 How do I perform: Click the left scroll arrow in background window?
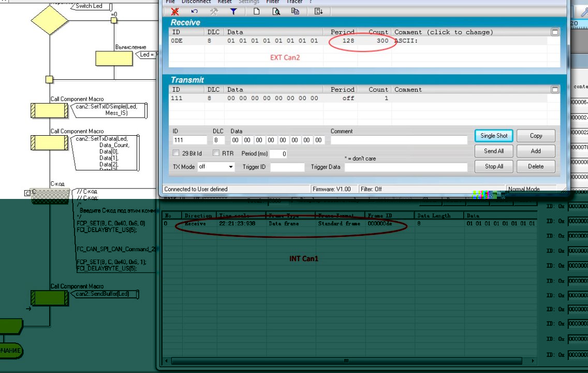pos(167,361)
